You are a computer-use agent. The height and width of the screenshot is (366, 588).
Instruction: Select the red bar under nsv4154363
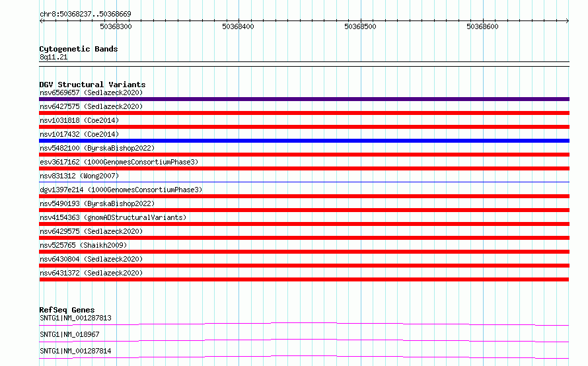pyautogui.click(x=304, y=224)
